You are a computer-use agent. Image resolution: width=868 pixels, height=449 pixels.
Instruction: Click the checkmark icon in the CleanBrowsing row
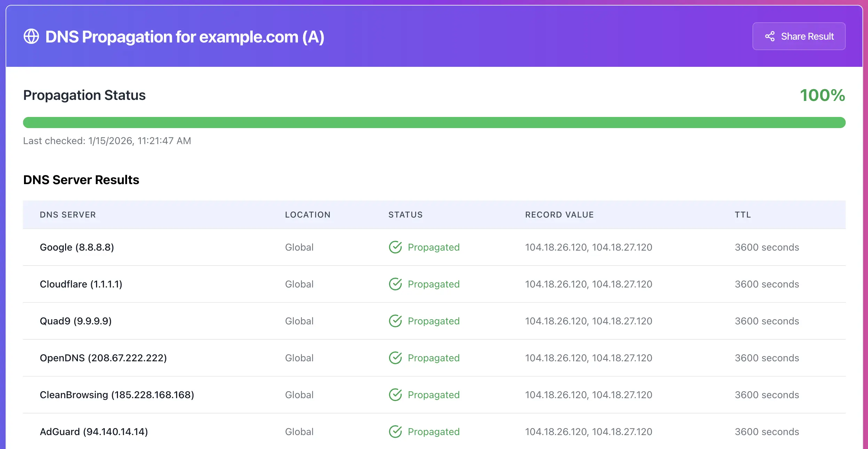click(x=395, y=395)
